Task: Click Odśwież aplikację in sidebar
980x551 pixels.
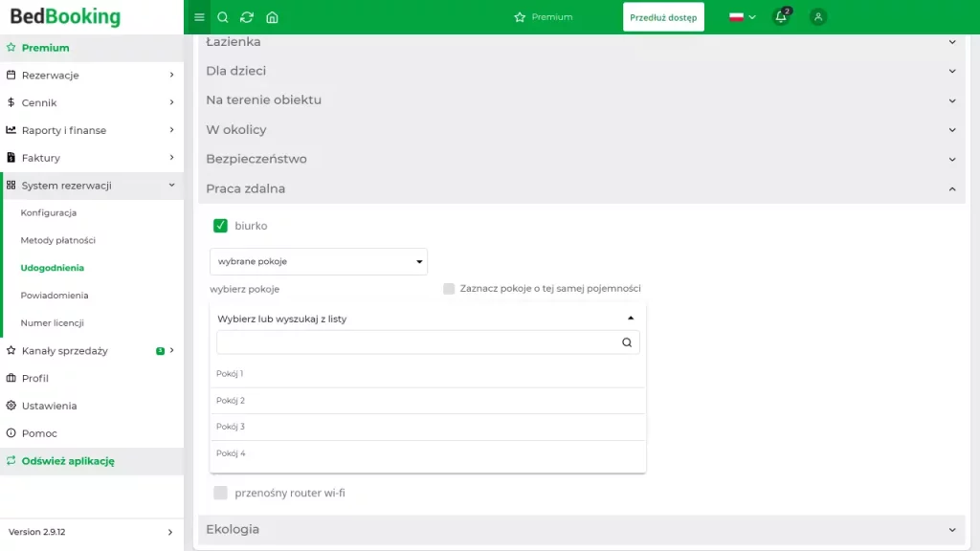Action: [x=68, y=461]
